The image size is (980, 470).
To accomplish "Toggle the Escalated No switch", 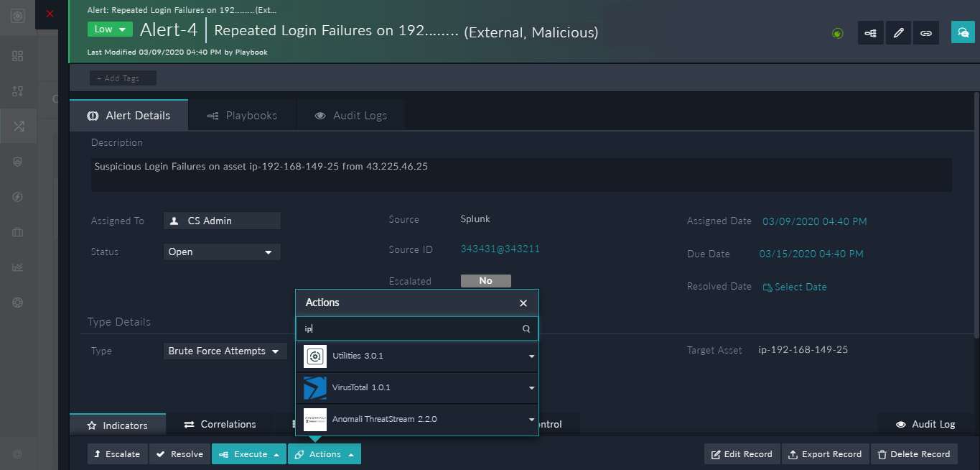I will 486,281.
